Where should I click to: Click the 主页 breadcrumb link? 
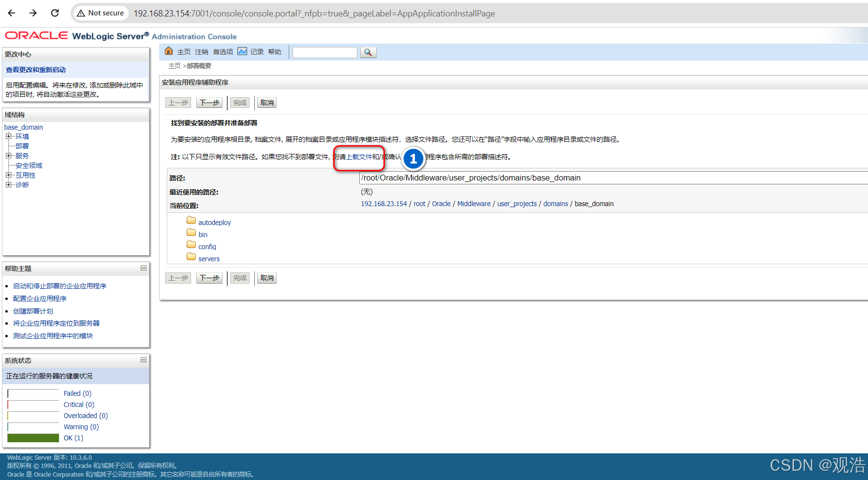(175, 66)
